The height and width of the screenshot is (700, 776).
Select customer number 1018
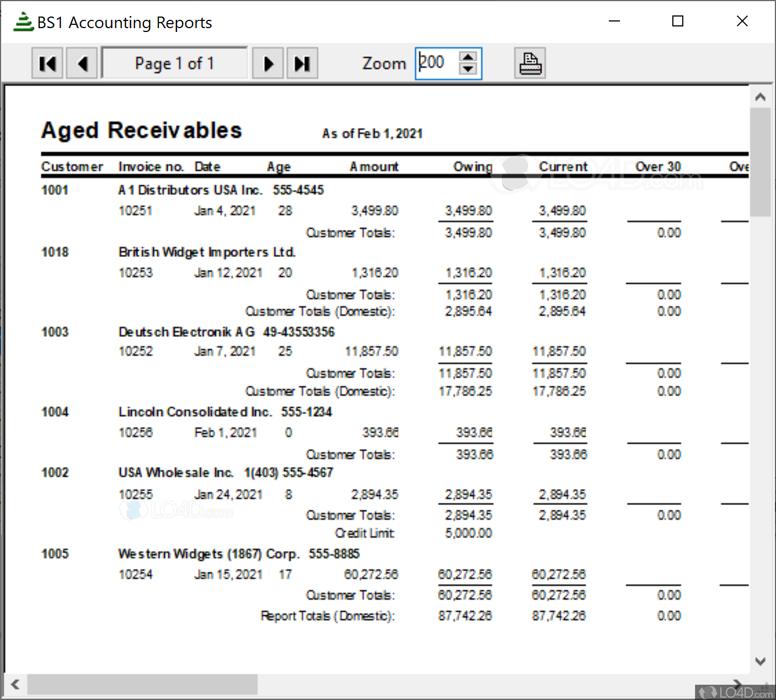55,252
